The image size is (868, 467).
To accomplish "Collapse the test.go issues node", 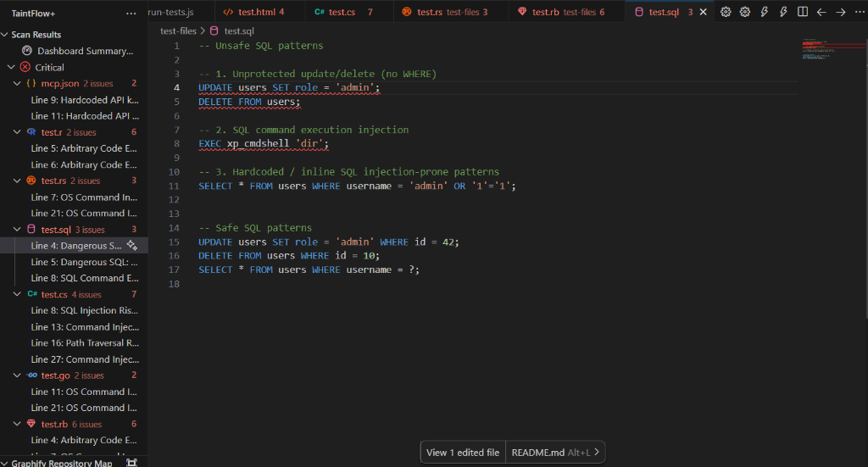I will click(x=17, y=375).
